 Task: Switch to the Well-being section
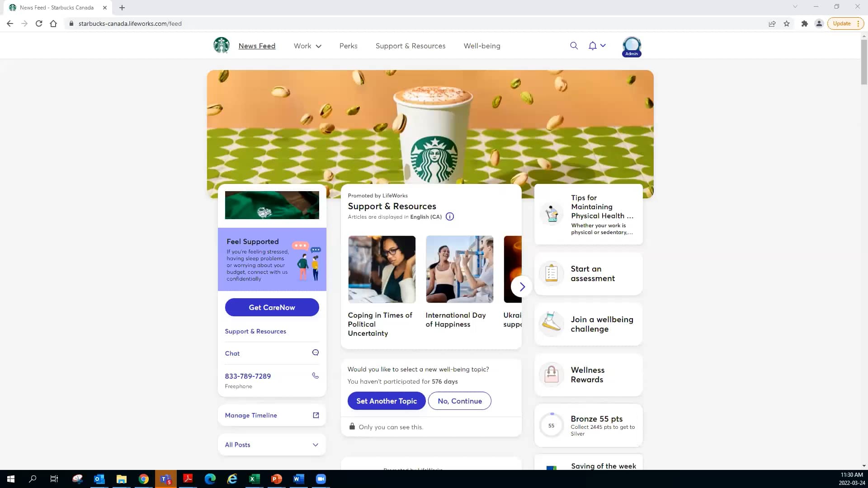click(x=482, y=46)
